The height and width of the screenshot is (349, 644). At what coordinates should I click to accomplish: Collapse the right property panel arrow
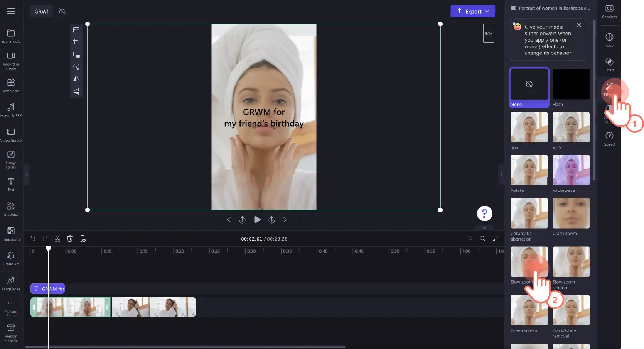[501, 174]
